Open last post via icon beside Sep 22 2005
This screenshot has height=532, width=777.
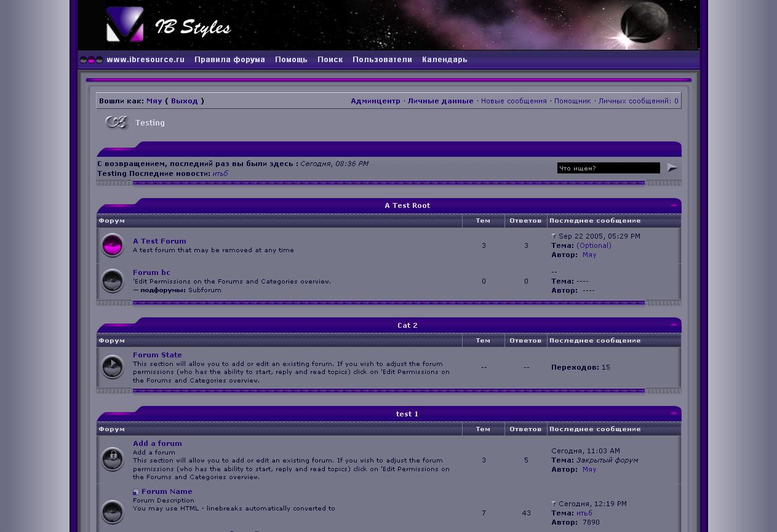coord(554,236)
